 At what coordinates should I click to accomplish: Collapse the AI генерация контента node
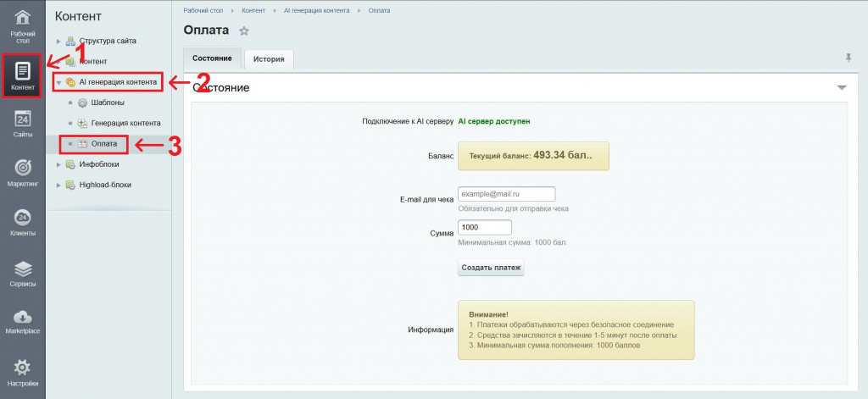tap(58, 82)
